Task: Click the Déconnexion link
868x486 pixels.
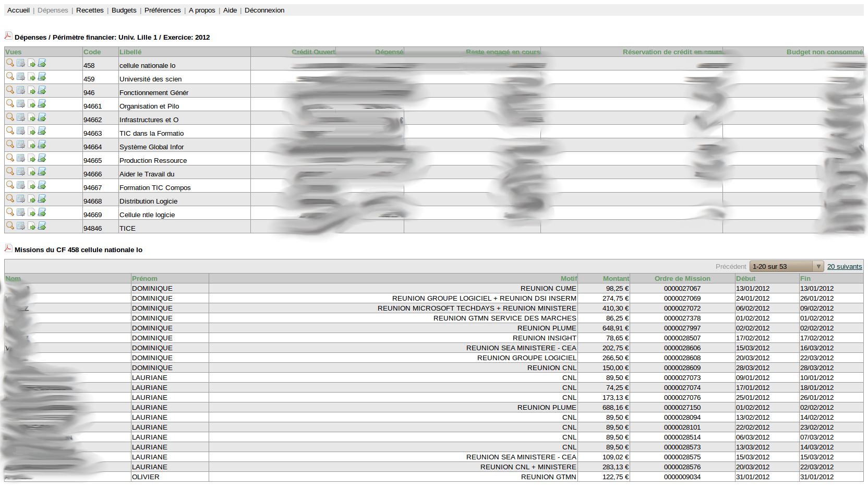Action: (x=264, y=10)
